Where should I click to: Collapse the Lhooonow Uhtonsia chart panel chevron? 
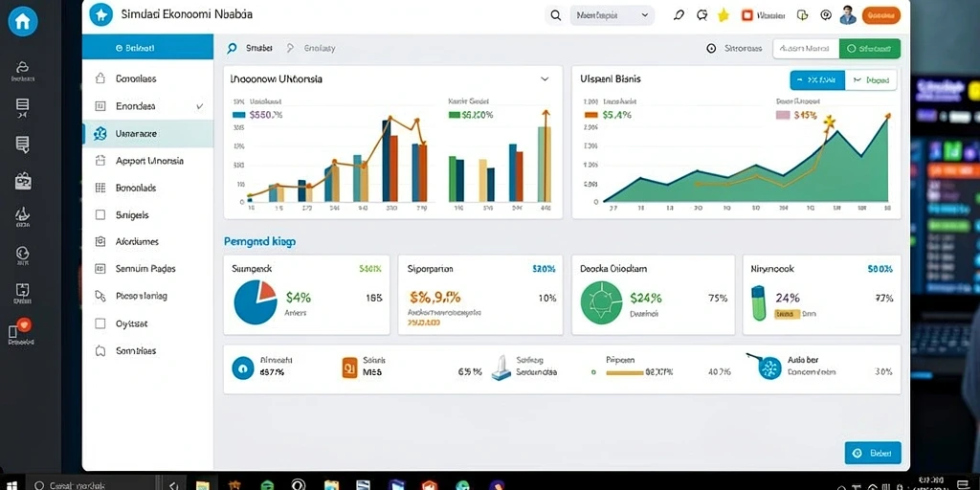click(x=545, y=79)
